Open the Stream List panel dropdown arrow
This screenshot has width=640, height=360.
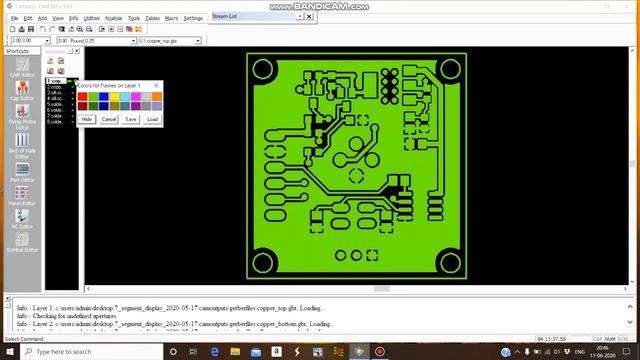coord(300,16)
